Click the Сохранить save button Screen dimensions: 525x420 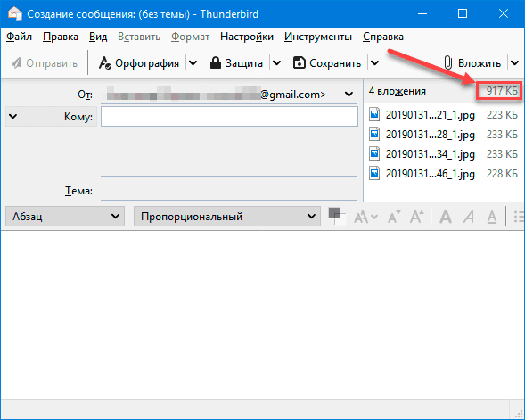click(327, 63)
